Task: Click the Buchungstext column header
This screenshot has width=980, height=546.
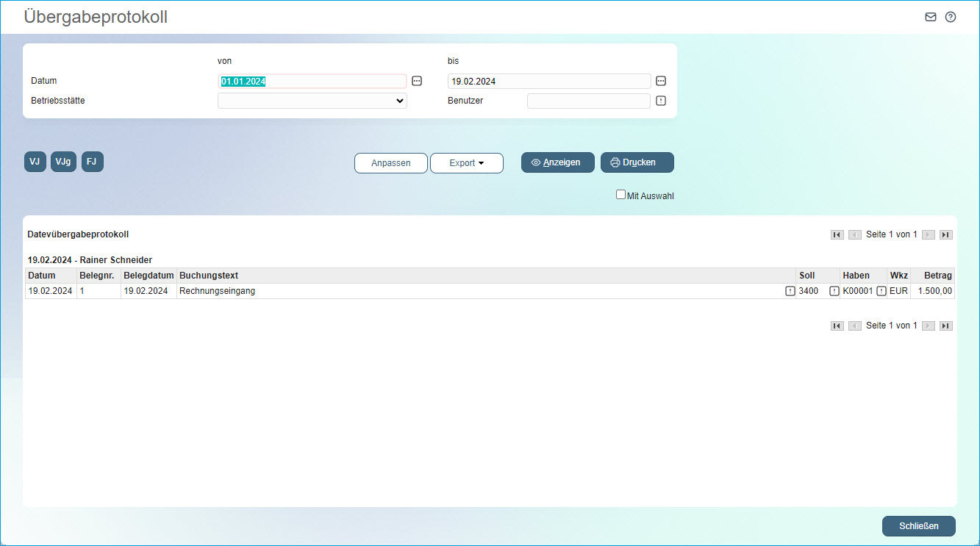Action: (x=487, y=276)
